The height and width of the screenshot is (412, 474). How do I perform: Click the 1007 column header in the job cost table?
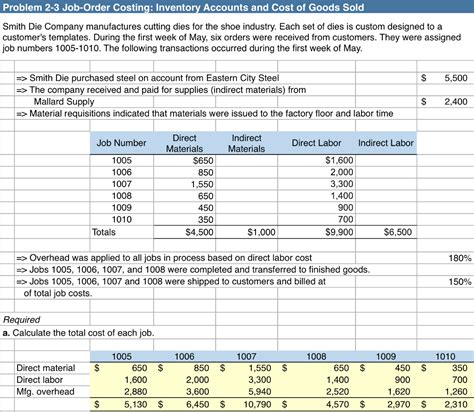coord(246,356)
